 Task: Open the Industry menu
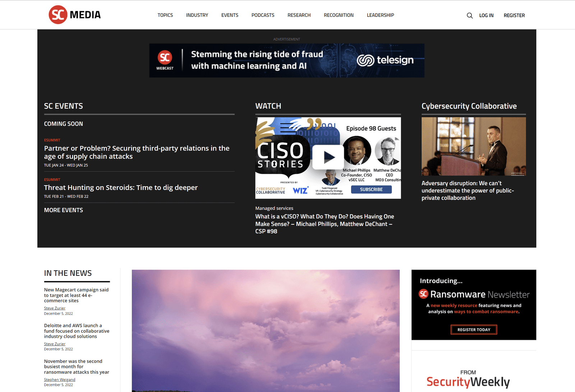point(197,15)
